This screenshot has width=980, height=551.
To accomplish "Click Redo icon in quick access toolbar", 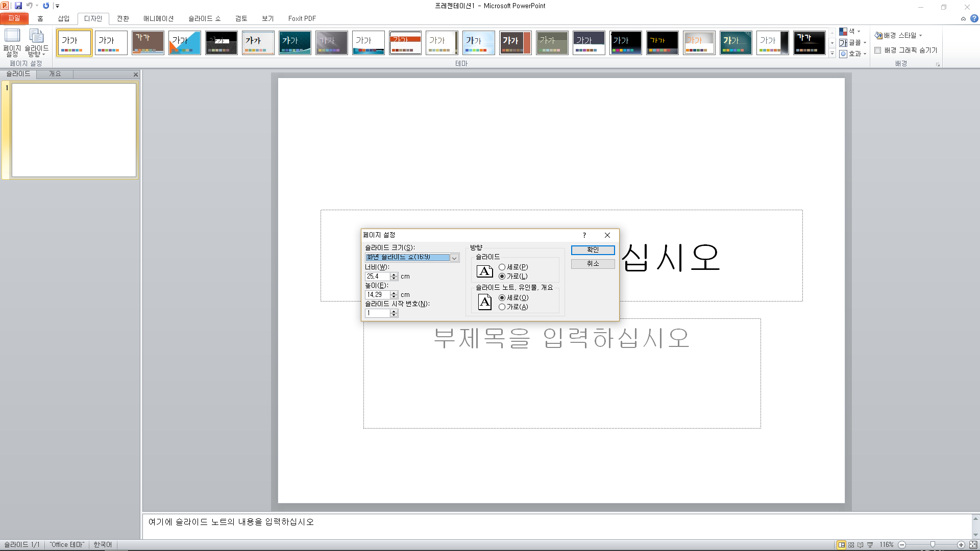I will pos(46,6).
